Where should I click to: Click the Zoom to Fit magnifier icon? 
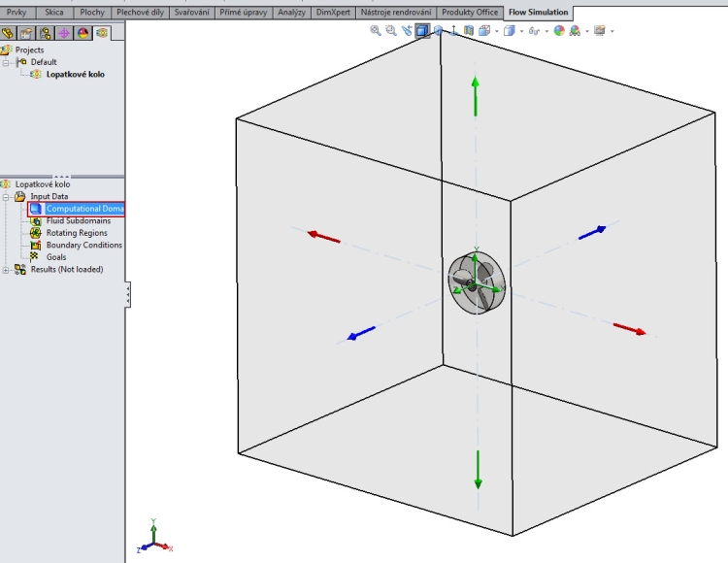[x=376, y=31]
